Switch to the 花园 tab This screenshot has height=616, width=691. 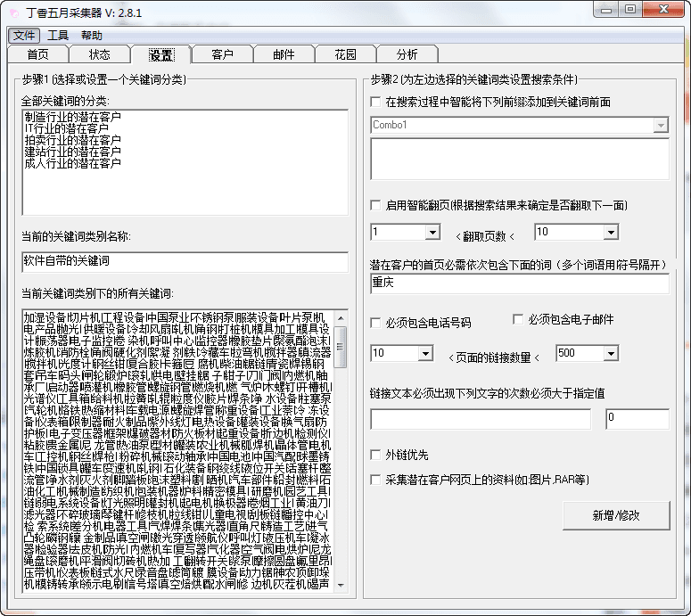pyautogui.click(x=345, y=55)
